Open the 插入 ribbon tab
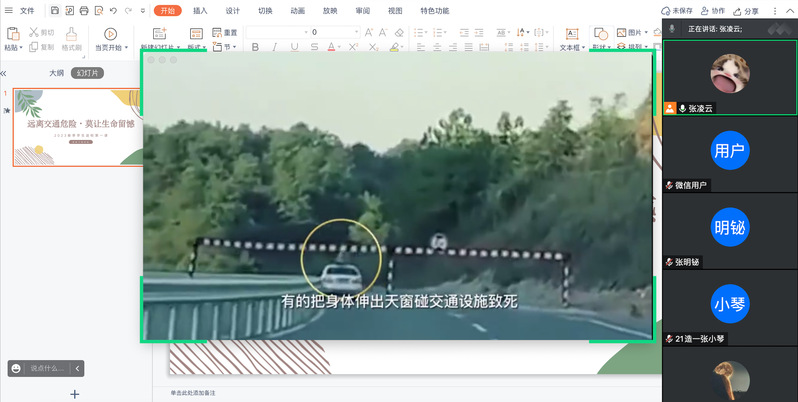 point(200,11)
